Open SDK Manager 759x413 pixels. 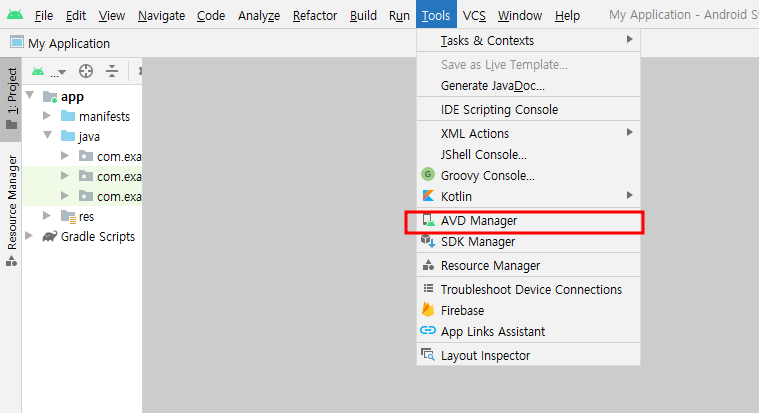[528, 242]
